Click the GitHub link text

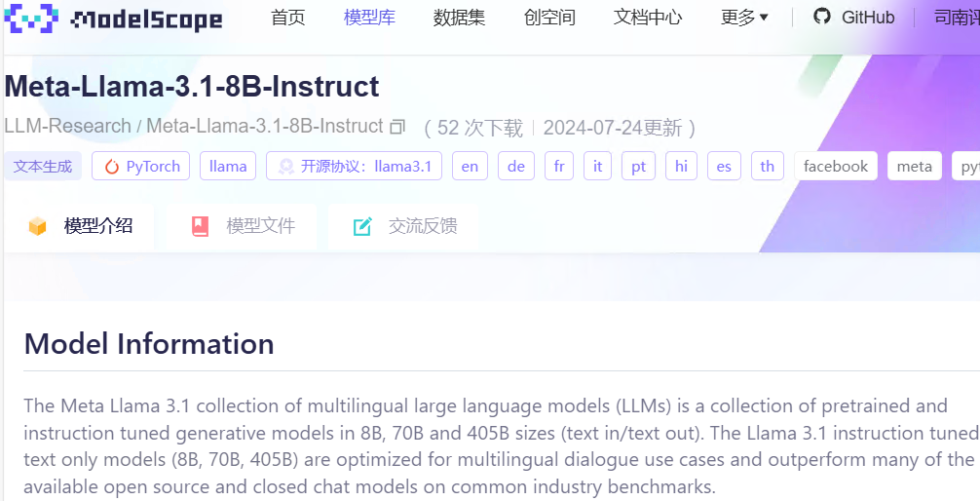click(x=868, y=17)
